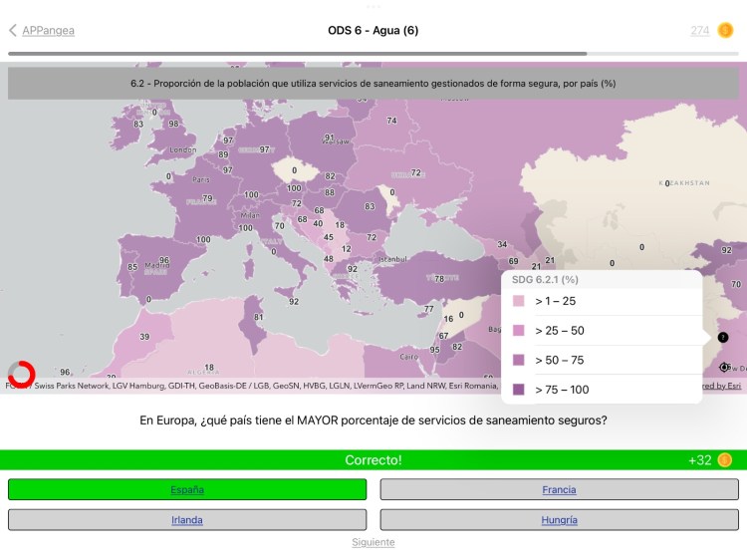Go to next question with Siguiente
747x560 pixels.
click(373, 542)
